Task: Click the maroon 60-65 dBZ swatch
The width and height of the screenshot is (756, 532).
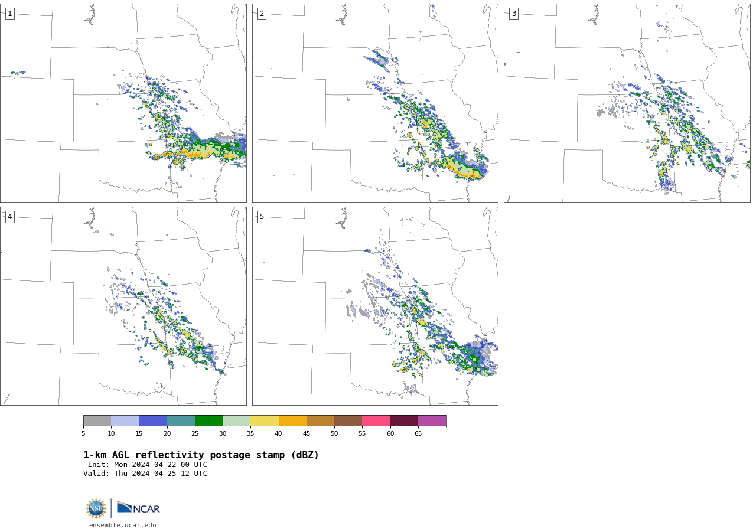Action: point(404,421)
